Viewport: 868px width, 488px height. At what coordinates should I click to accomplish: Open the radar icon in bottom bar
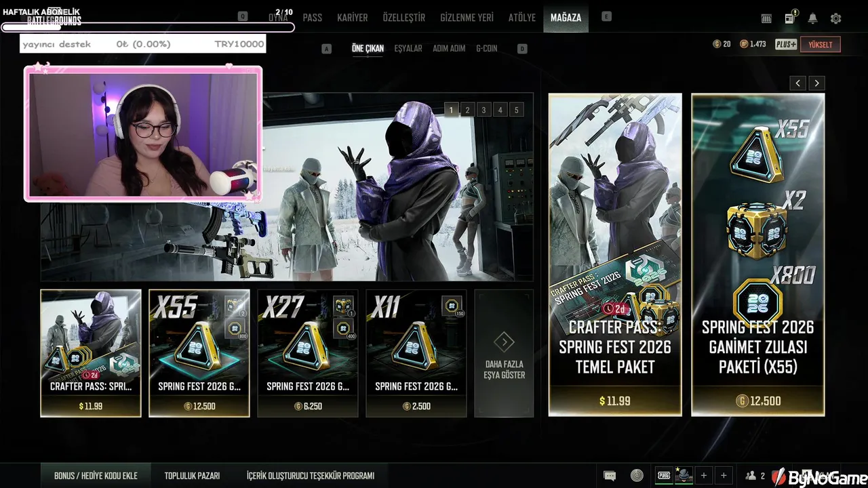pyautogui.click(x=636, y=476)
